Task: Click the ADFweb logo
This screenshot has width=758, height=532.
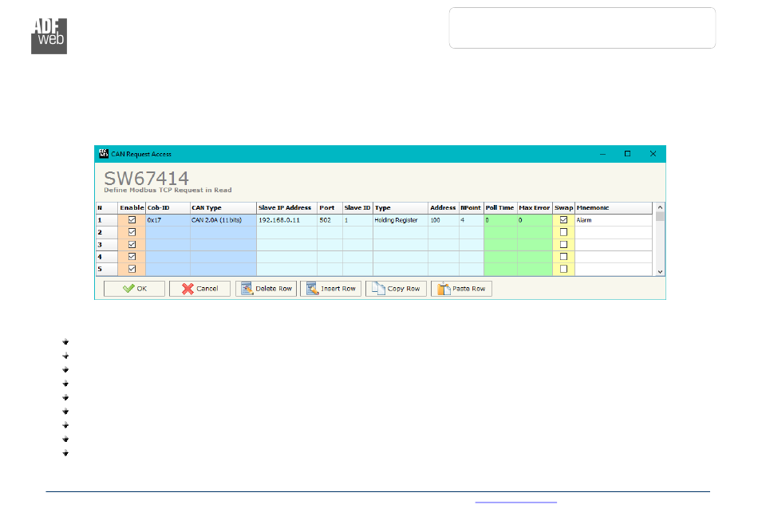Action: tap(49, 34)
